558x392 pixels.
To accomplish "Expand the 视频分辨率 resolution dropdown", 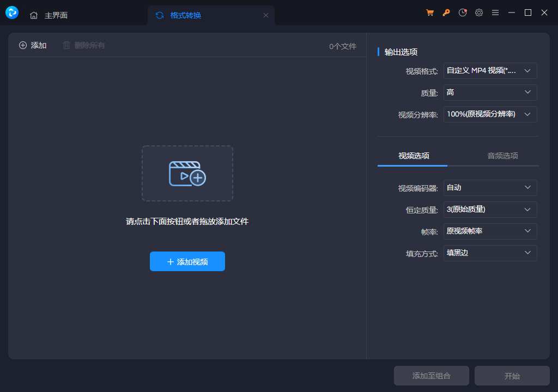I will (489, 114).
